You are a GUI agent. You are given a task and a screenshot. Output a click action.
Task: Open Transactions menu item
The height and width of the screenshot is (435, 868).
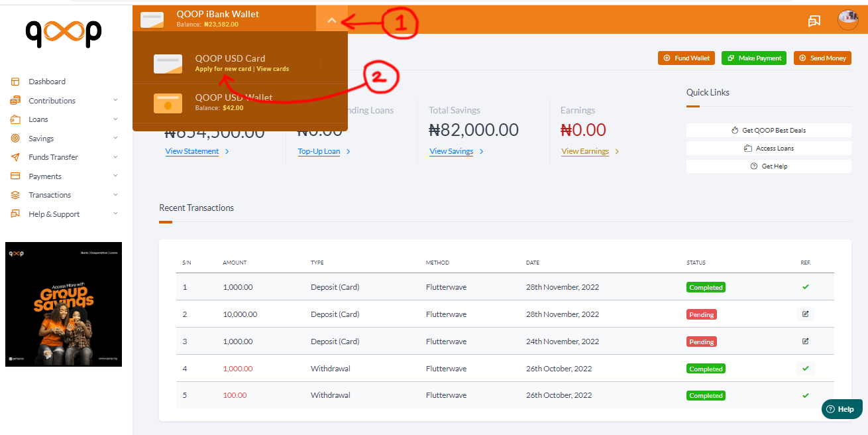tap(50, 195)
